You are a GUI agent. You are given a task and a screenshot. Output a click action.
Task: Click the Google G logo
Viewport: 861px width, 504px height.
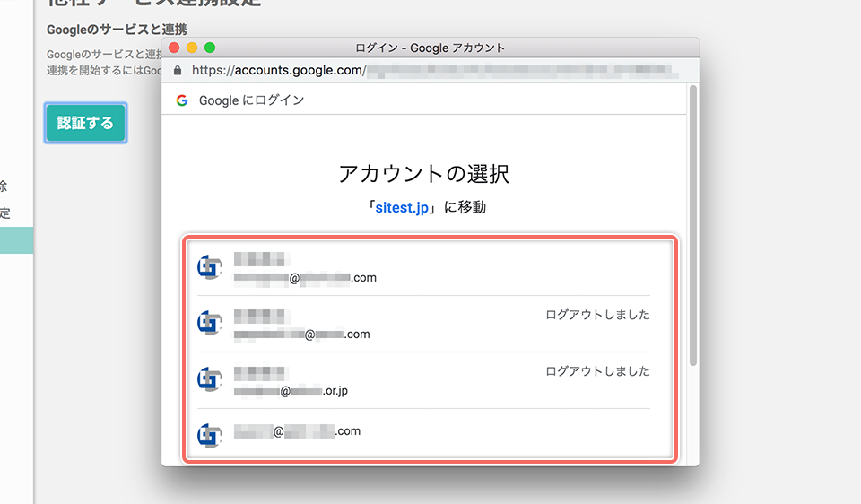pyautogui.click(x=182, y=100)
